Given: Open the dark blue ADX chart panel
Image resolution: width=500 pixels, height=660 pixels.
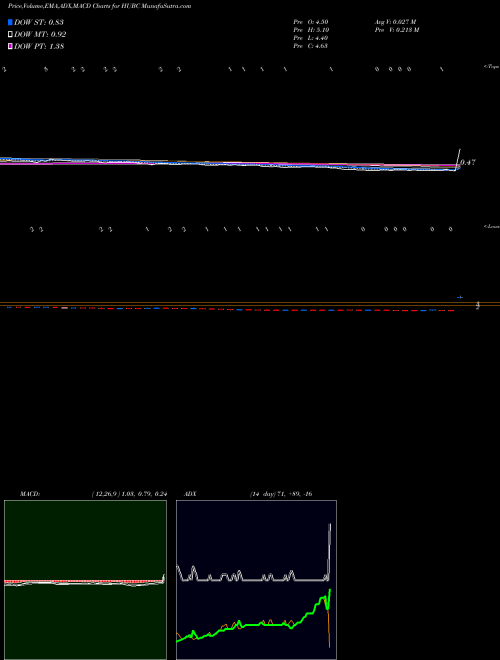Looking at the screenshot, I should click(256, 580).
